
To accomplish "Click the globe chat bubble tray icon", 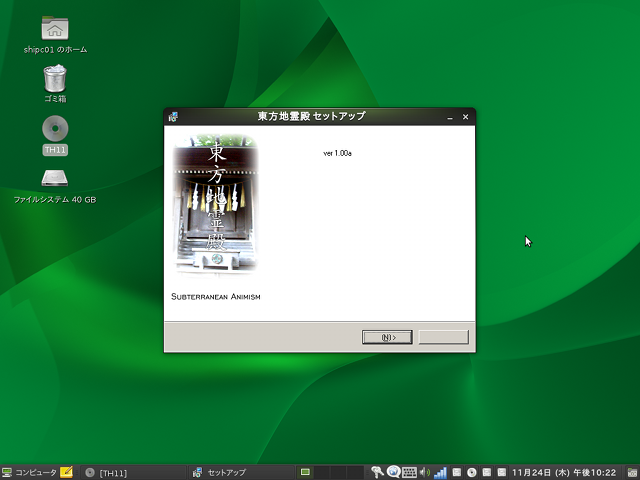I will point(393,472).
